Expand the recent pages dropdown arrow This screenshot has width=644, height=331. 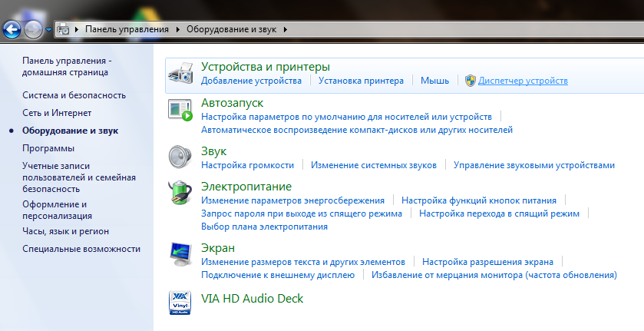point(49,30)
